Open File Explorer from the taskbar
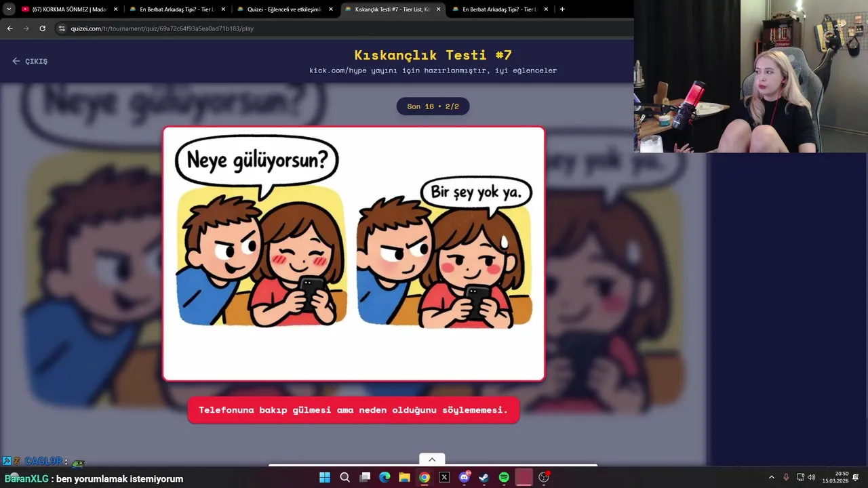Image resolution: width=868 pixels, height=488 pixels. click(404, 477)
